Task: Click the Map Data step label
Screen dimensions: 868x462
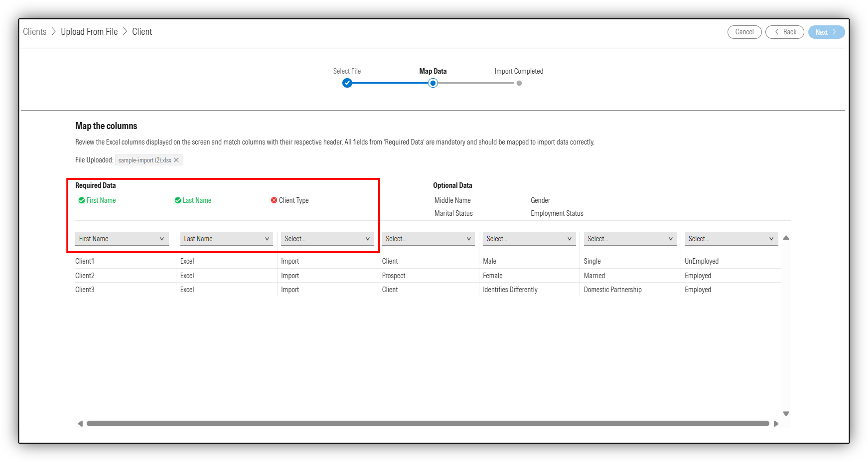Action: (x=433, y=71)
